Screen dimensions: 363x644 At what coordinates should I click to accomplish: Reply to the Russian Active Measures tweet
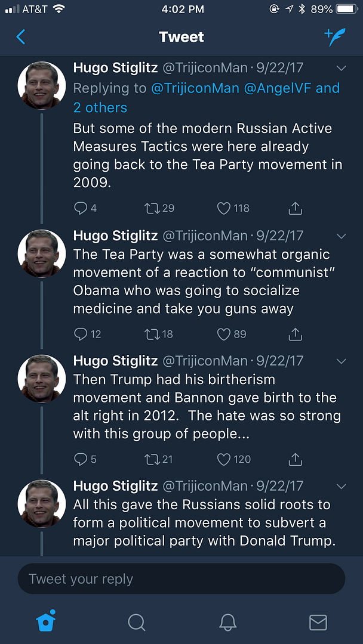(81, 208)
